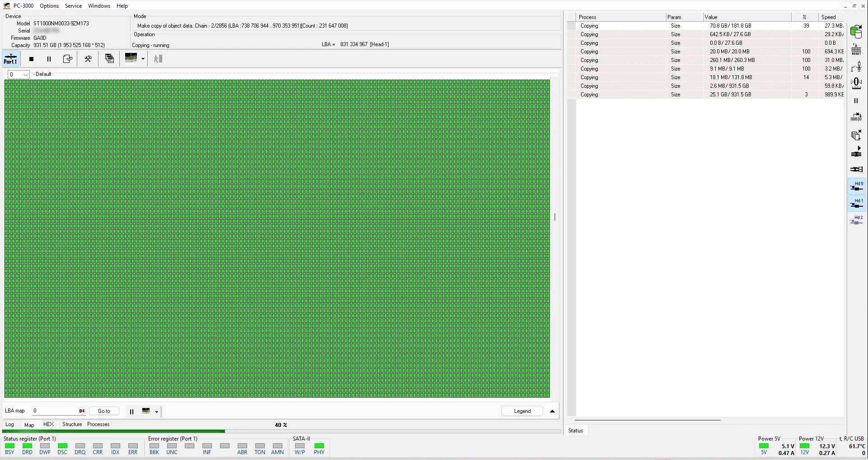Image resolution: width=868 pixels, height=460 pixels.
Task: Select the Port 1 toolbar button
Action: coord(10,59)
